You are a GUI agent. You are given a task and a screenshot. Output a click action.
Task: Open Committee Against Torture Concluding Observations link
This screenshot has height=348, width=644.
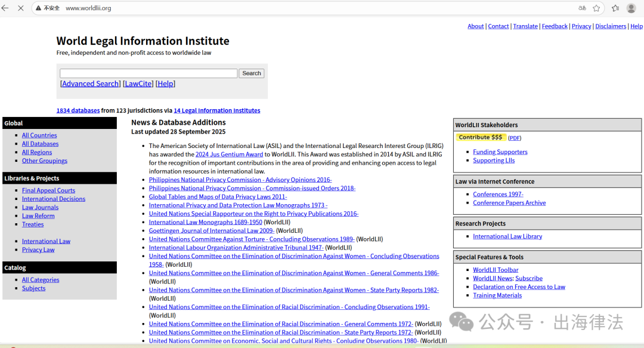[252, 239]
